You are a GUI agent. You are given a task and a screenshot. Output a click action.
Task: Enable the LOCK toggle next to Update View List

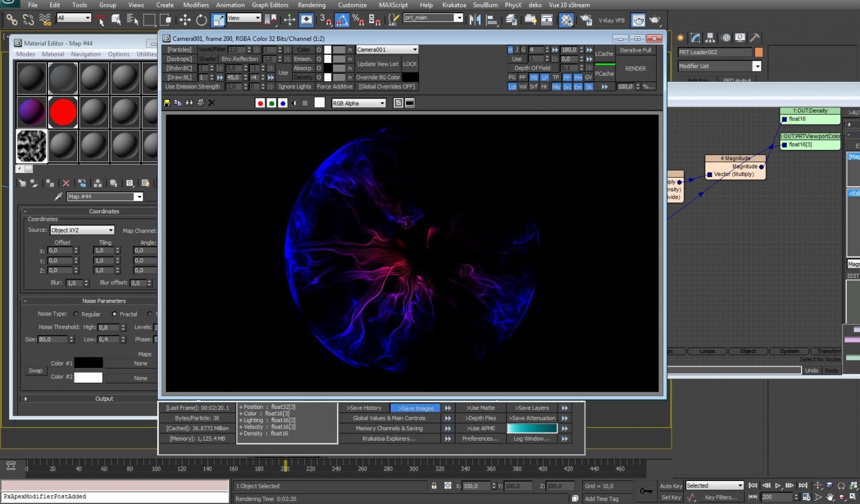click(410, 64)
